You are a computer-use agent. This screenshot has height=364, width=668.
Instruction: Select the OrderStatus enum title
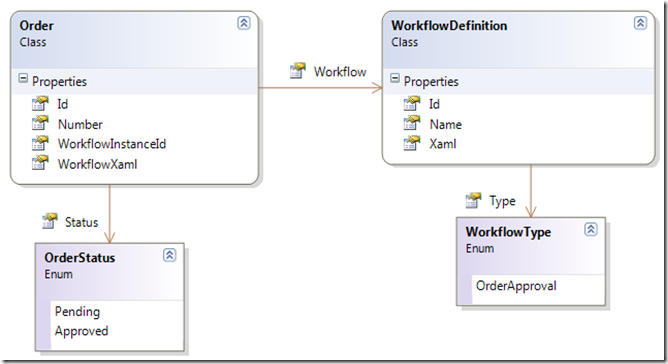tap(80, 258)
